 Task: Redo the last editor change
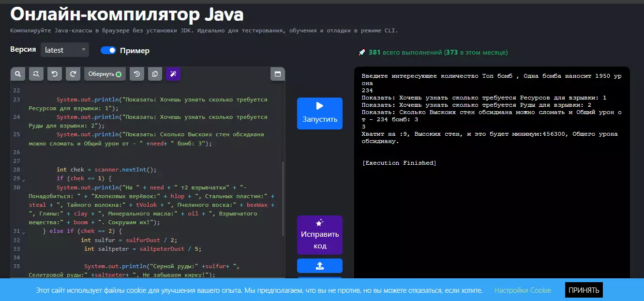73,74
